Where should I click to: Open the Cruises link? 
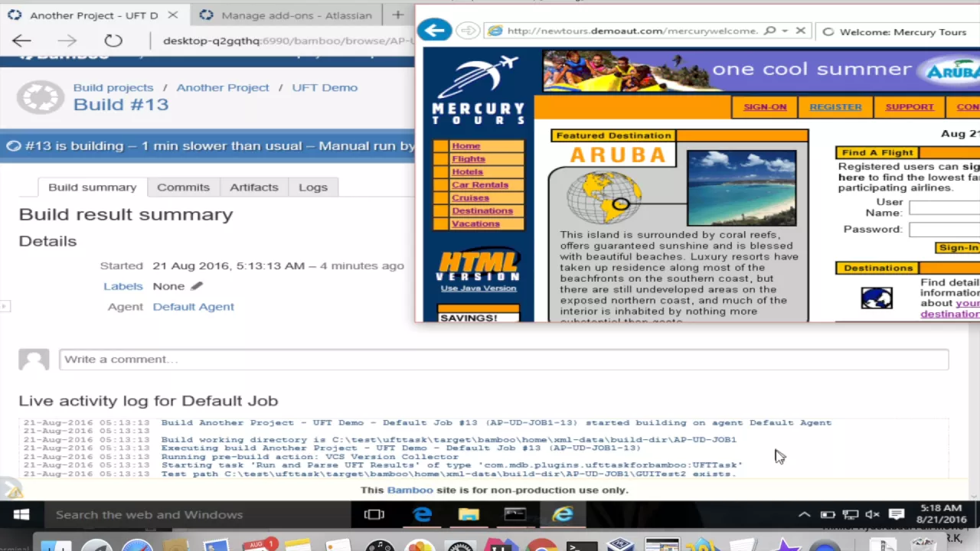tap(470, 197)
